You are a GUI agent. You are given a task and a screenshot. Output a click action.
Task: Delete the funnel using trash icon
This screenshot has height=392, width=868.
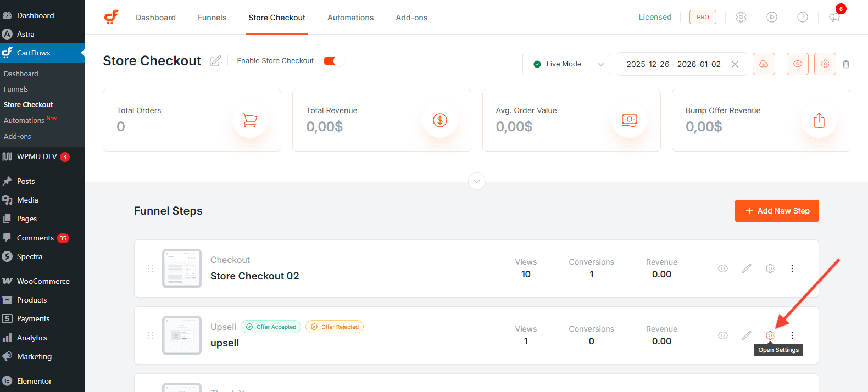[846, 64]
